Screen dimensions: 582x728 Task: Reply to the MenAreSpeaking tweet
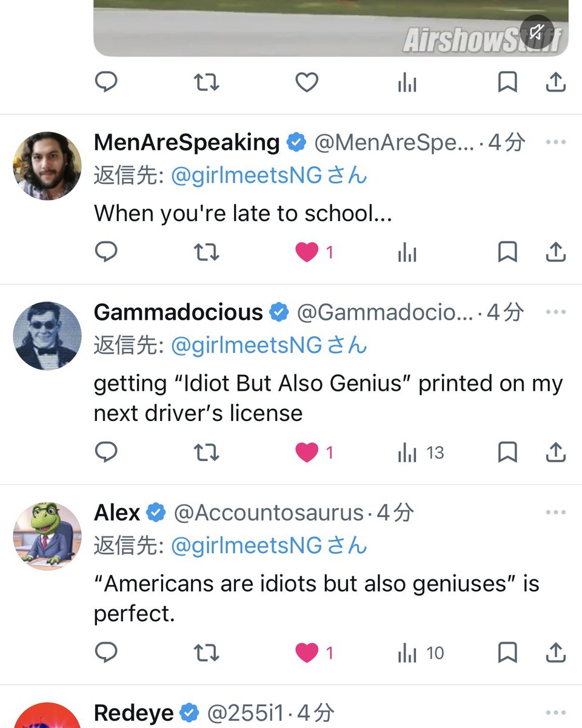pyautogui.click(x=107, y=252)
